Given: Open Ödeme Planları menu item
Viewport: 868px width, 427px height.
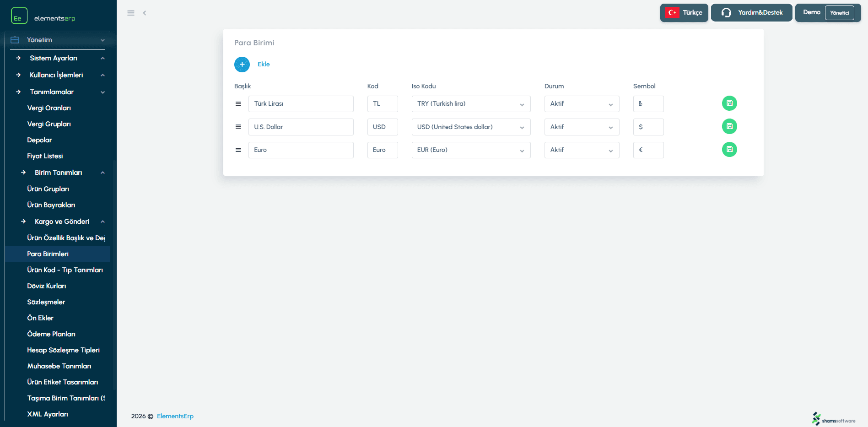Looking at the screenshot, I should (51, 334).
